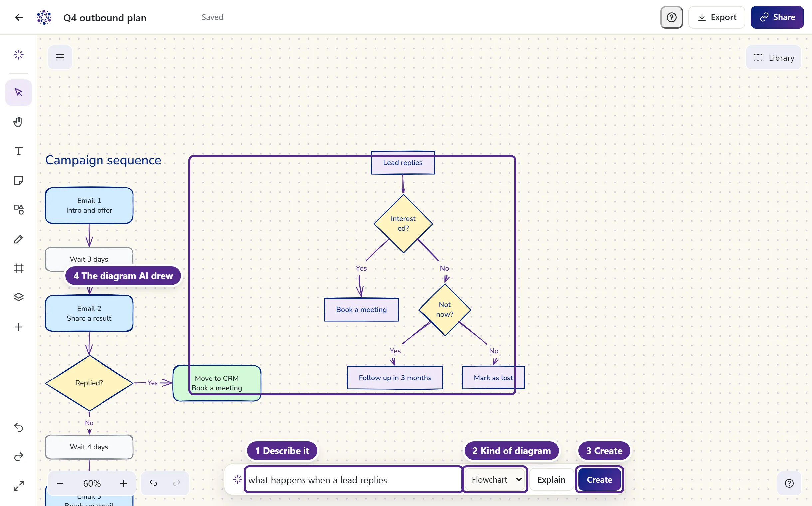
Task: Click the 60% zoom level
Action: (92, 483)
